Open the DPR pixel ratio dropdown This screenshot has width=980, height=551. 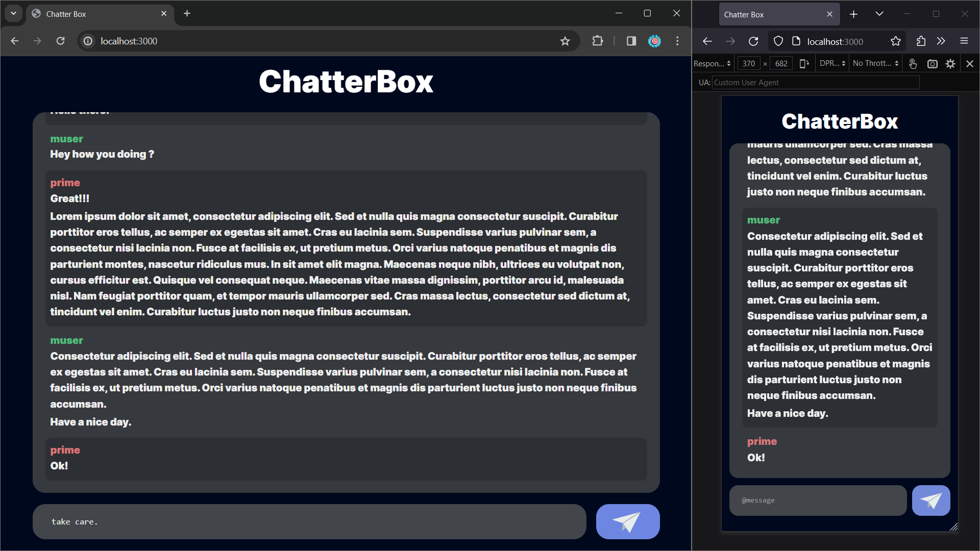click(832, 64)
